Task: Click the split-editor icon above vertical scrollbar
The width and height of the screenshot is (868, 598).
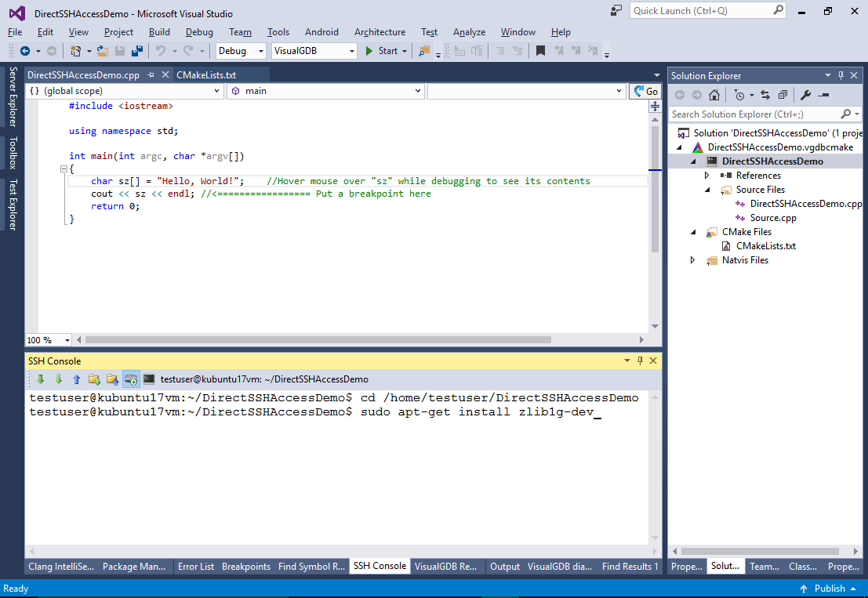Action: pos(655,107)
